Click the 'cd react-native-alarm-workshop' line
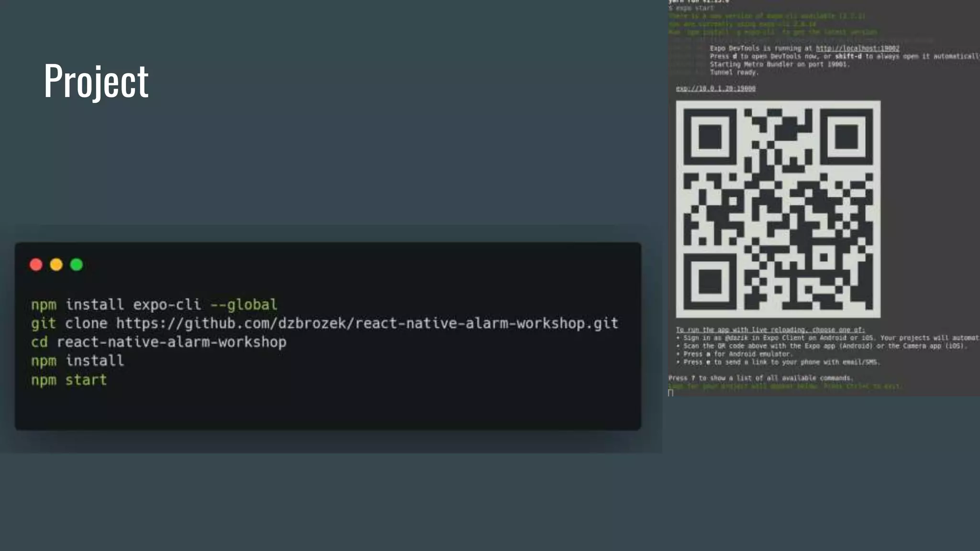This screenshot has height=551, width=980. coord(158,342)
